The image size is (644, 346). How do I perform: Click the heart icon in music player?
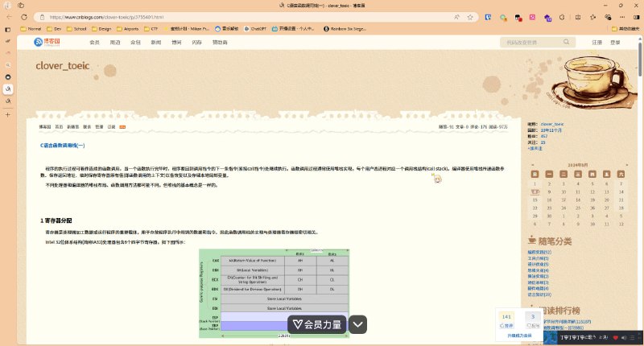pos(615,337)
